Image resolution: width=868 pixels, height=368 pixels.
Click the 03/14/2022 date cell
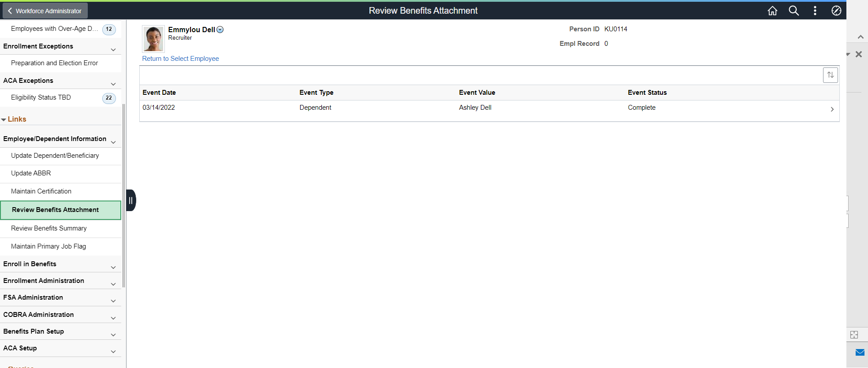coord(159,108)
